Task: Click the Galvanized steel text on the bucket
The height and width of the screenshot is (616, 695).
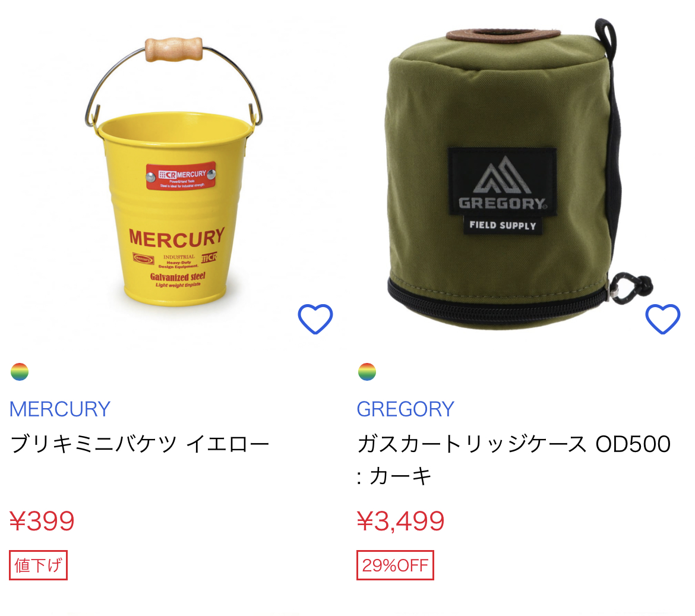Action: click(x=178, y=277)
